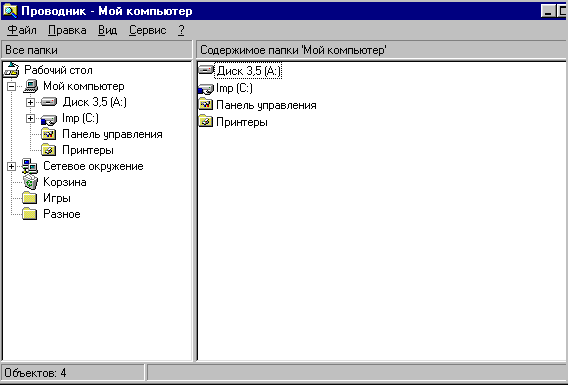Click the Принтеры folder icon in tree
This screenshot has height=386, width=568.
tap(49, 150)
